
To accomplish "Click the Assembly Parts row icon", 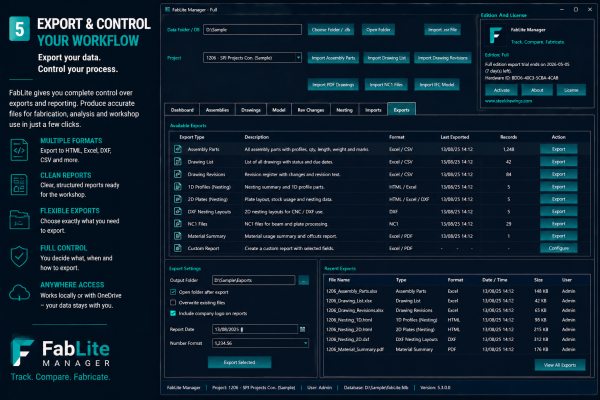I will click(178, 149).
